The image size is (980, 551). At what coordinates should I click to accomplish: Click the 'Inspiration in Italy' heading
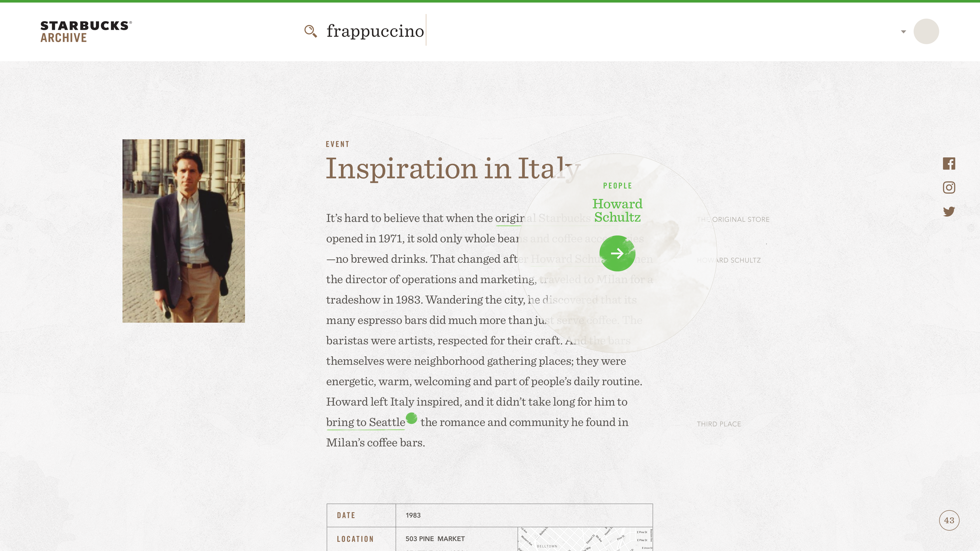pyautogui.click(x=453, y=169)
